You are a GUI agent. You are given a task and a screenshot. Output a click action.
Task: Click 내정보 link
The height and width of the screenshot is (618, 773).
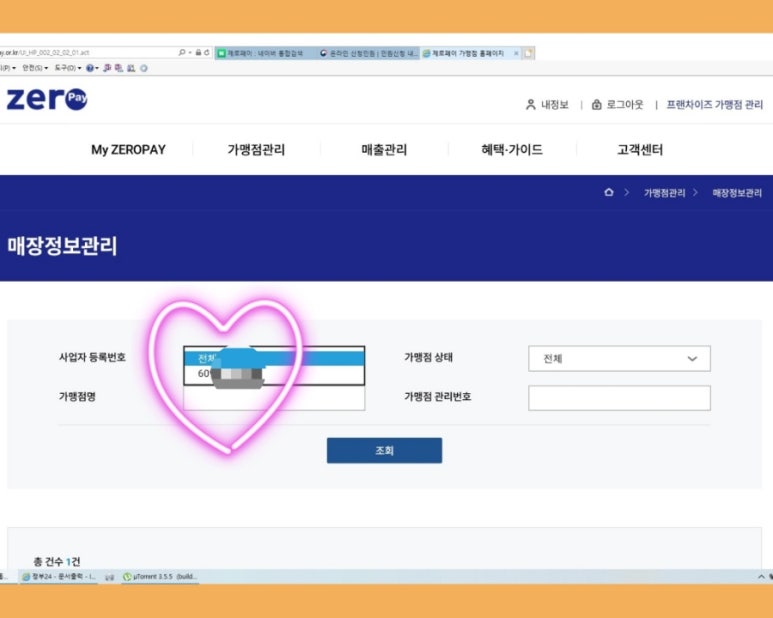click(x=555, y=104)
